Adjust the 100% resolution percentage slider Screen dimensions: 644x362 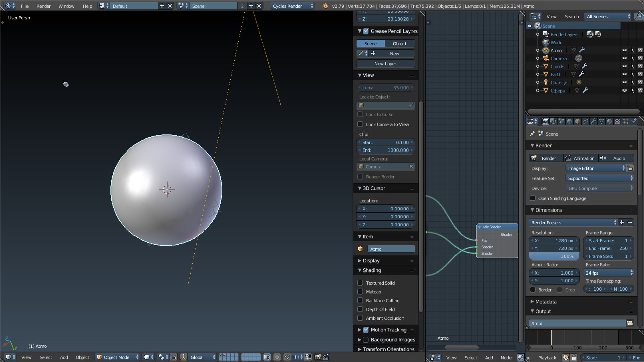coord(554,256)
